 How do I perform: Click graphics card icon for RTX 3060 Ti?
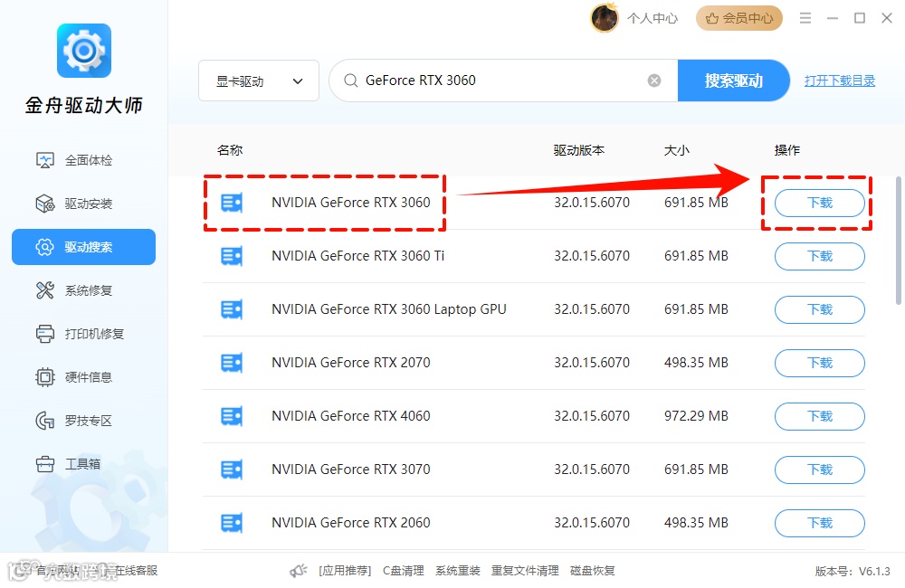coord(232,256)
